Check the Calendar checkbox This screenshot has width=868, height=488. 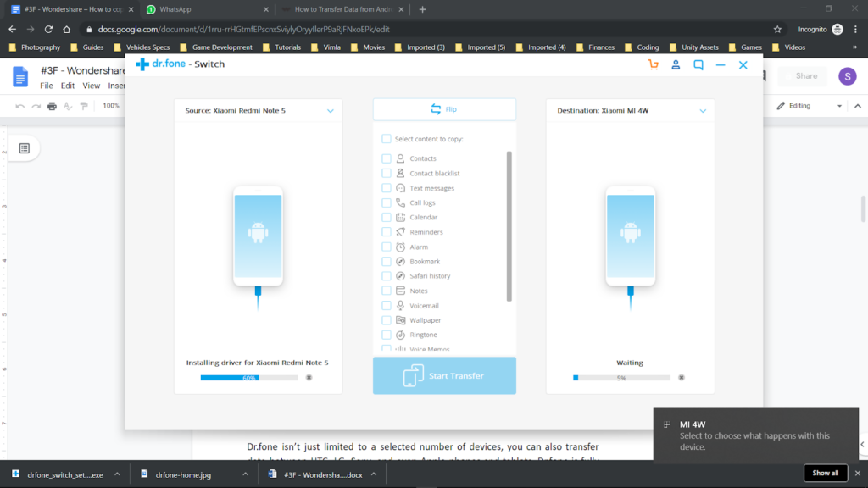pos(387,218)
